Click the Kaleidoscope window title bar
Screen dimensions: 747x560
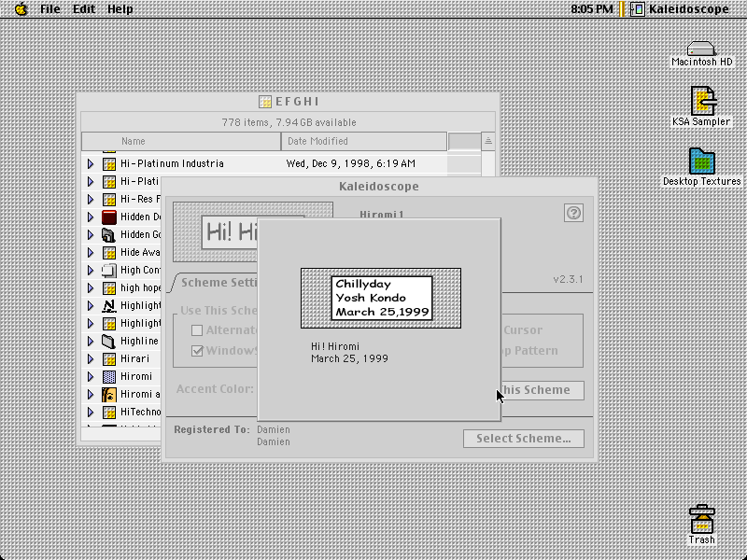pos(379,186)
